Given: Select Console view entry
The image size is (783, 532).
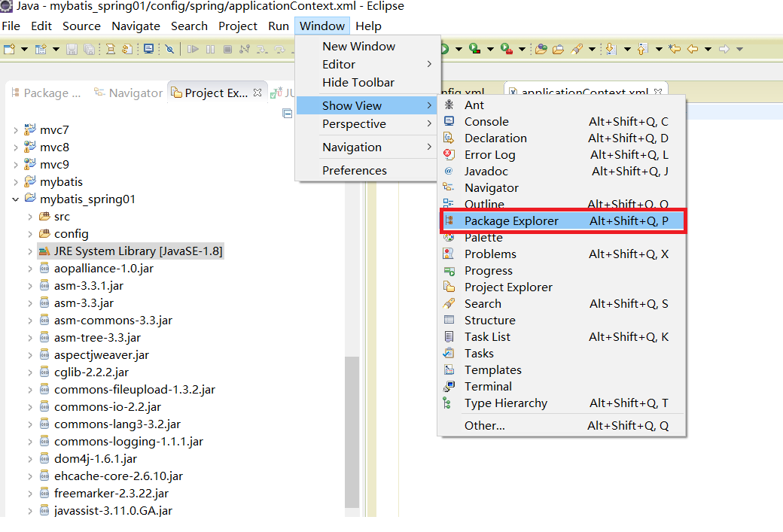Looking at the screenshot, I should tap(562, 122).
